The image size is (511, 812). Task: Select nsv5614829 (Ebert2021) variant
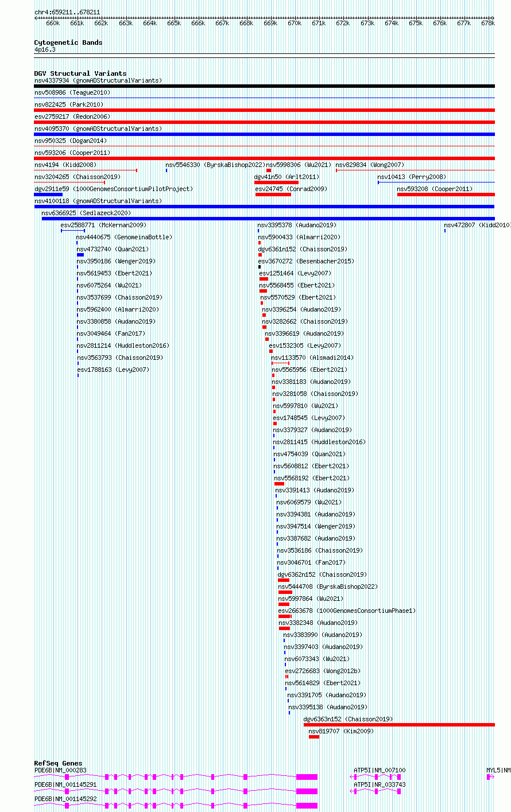[323, 683]
